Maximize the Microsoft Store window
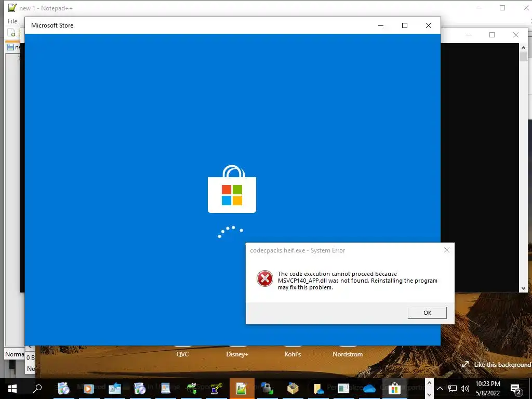 click(404, 25)
